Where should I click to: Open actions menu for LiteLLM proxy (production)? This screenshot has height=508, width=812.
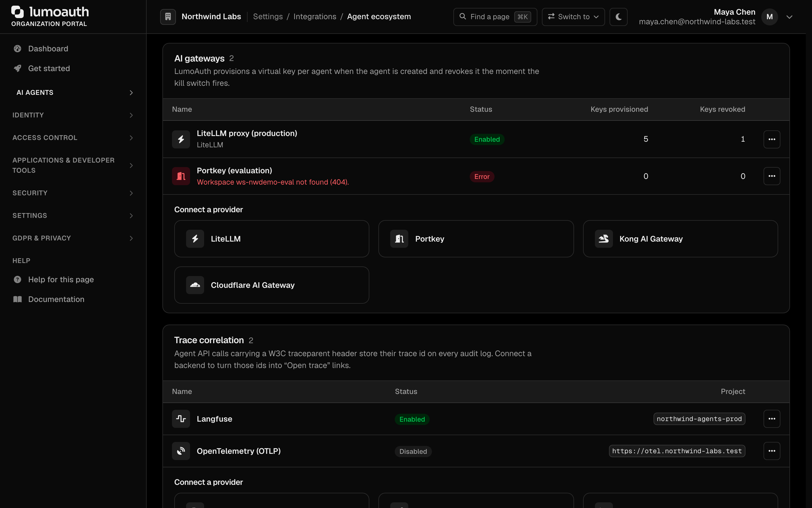[x=772, y=139]
